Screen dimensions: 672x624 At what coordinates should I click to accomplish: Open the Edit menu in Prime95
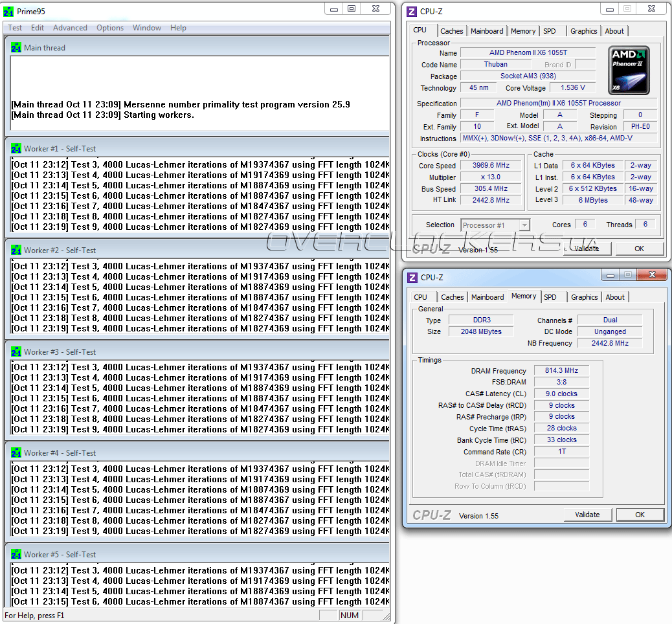[x=38, y=28]
